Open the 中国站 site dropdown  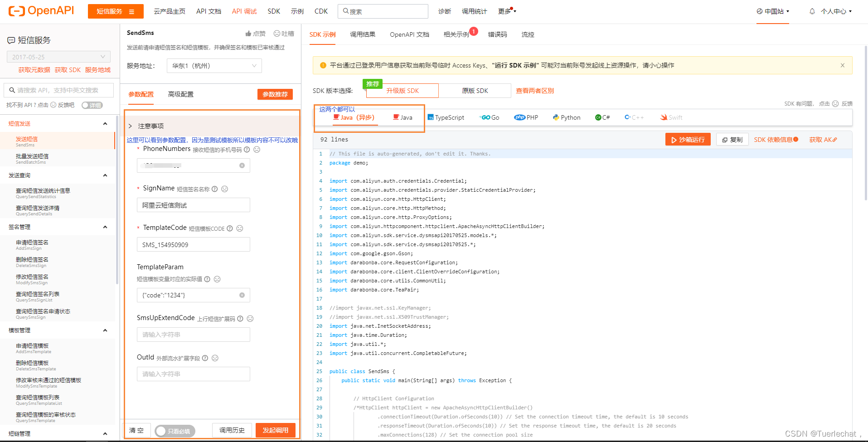(773, 11)
